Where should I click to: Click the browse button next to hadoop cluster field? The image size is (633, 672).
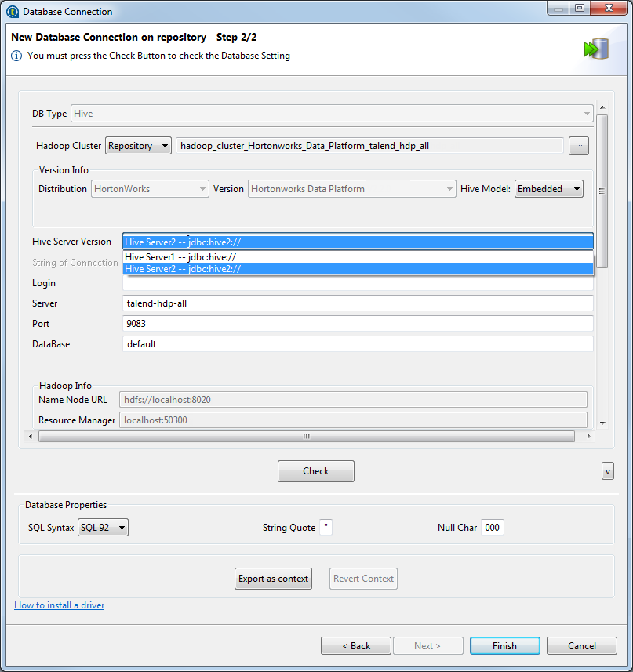579,146
